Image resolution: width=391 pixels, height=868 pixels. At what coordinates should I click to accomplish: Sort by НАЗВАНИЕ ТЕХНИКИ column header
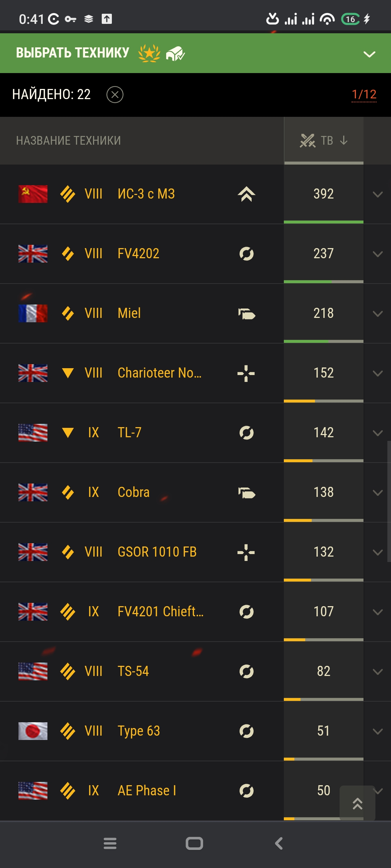[x=68, y=140]
